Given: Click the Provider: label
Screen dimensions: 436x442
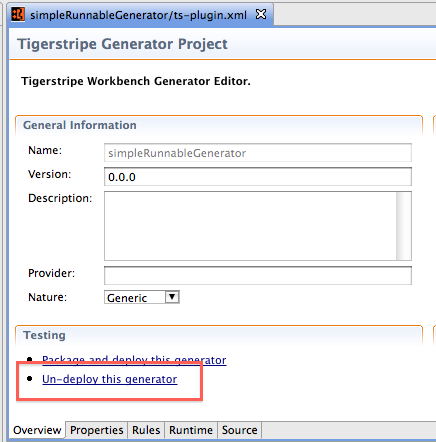Looking at the screenshot, I should 52,273.
